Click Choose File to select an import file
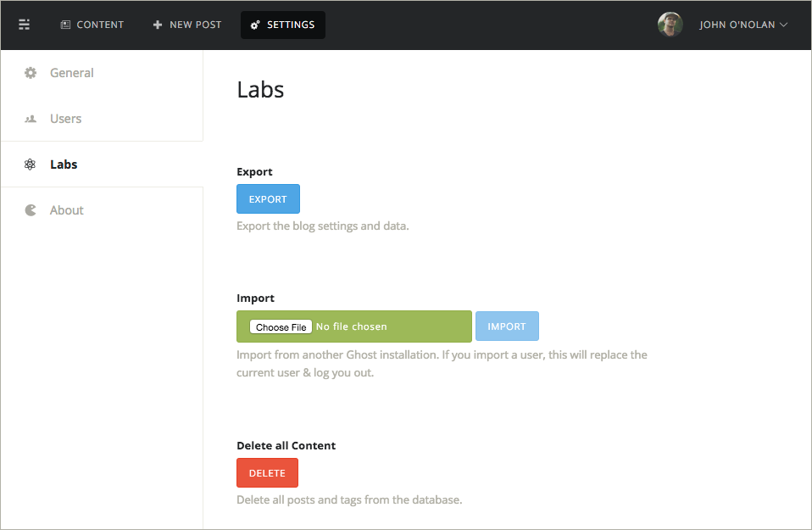 (x=279, y=326)
